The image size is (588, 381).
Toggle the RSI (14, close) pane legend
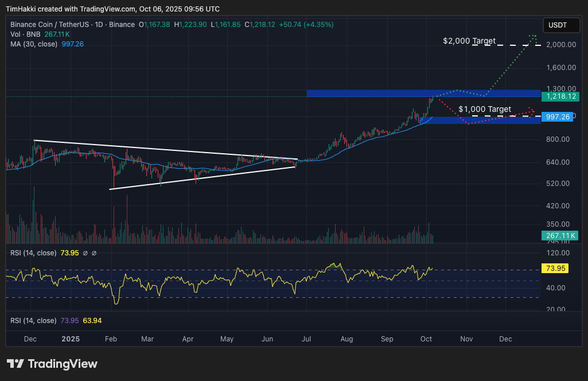33,252
